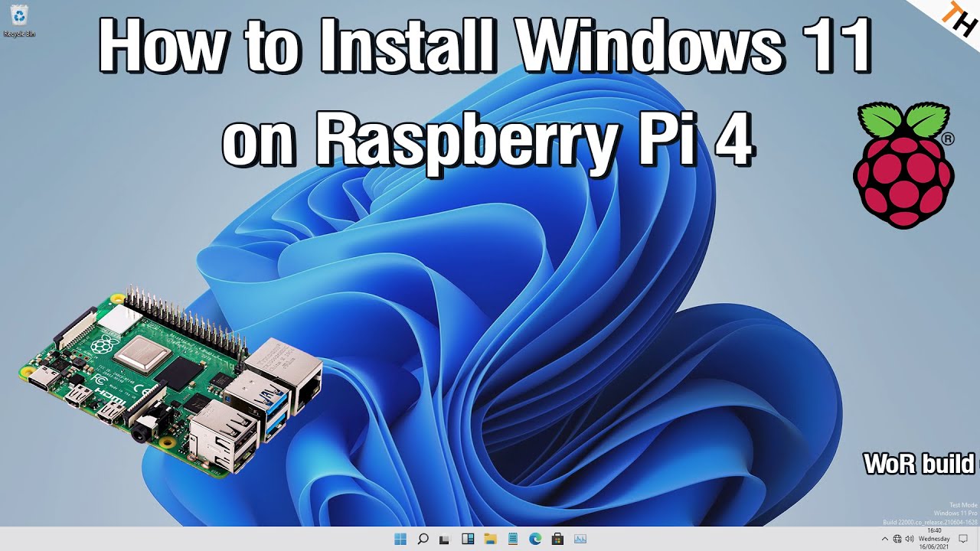Open the notification center icon
This screenshot has width=980, height=551.
click(963, 540)
